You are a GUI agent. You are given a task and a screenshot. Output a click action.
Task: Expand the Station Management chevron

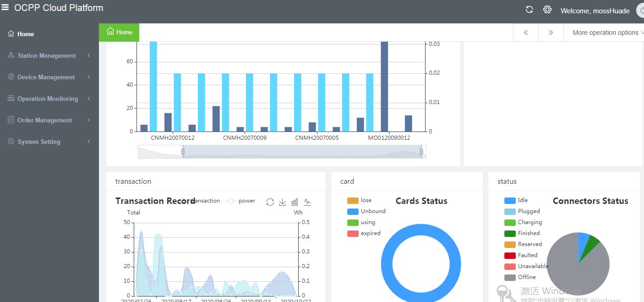coord(88,55)
